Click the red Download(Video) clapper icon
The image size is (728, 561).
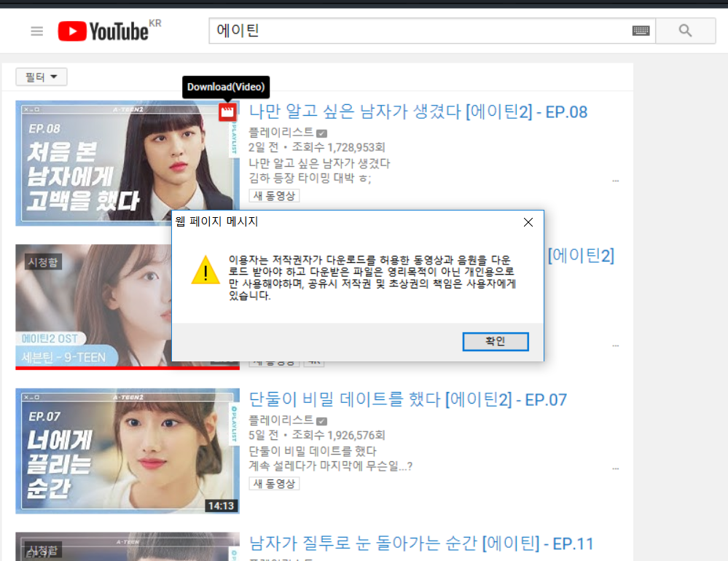pyautogui.click(x=227, y=111)
